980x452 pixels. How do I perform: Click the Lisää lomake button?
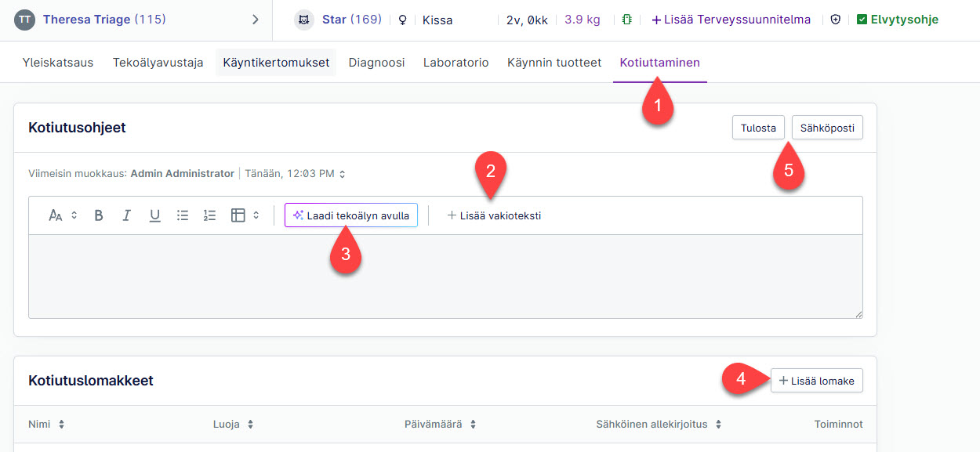[x=817, y=381]
